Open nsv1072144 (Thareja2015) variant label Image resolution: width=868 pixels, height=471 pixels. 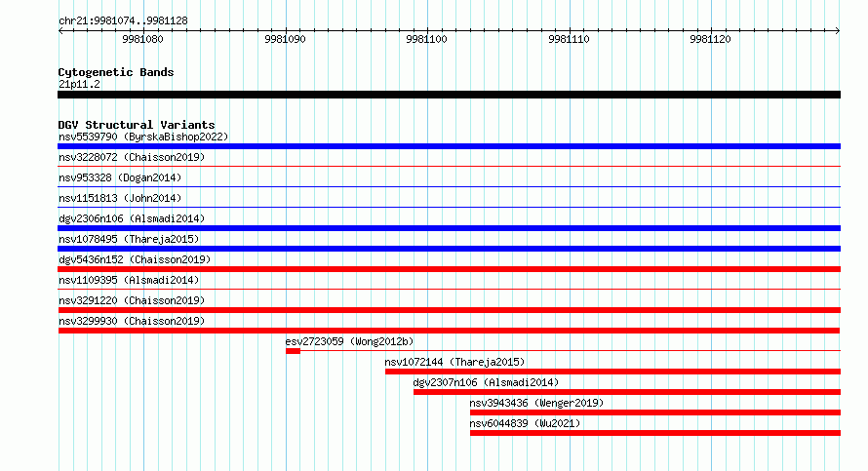[x=455, y=362]
